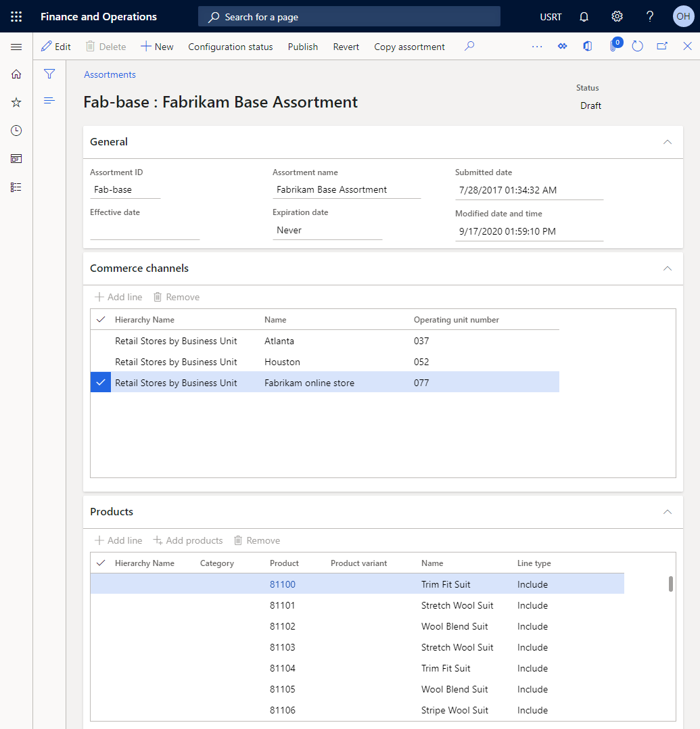700x729 pixels.
Task: Click Copy assortment
Action: (409, 47)
